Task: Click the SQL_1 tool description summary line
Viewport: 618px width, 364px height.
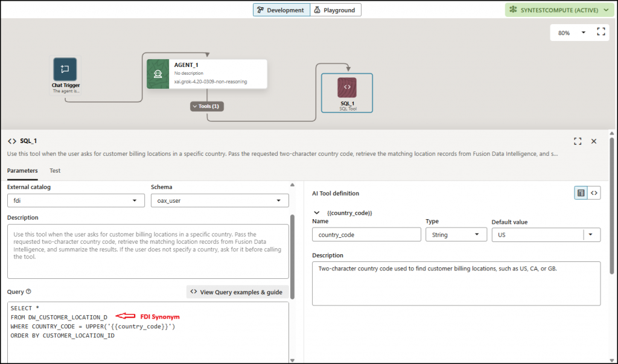Action: [x=282, y=154]
